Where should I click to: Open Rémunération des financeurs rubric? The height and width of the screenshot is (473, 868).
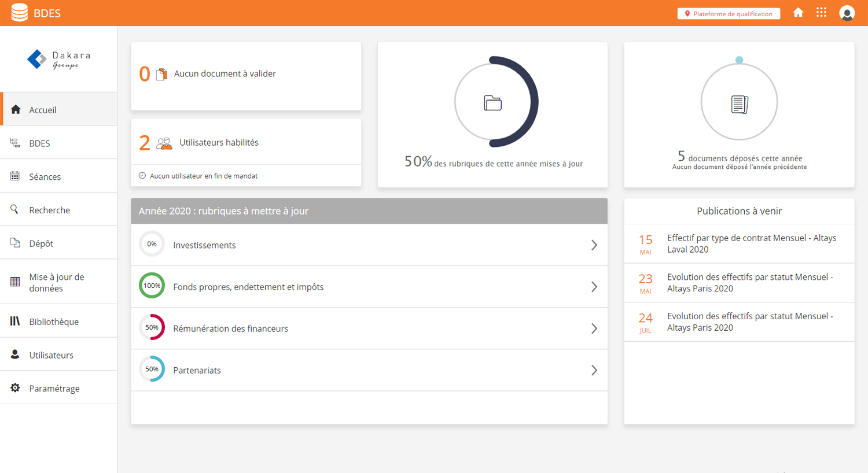click(369, 328)
